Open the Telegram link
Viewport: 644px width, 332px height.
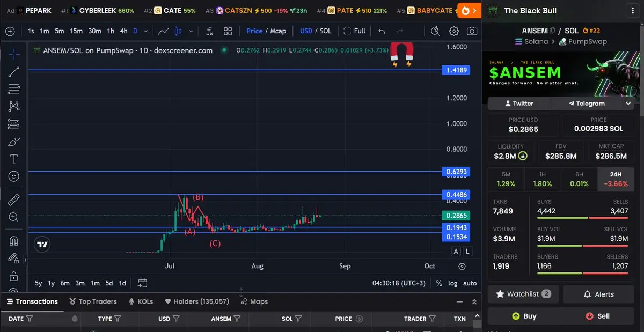point(587,104)
